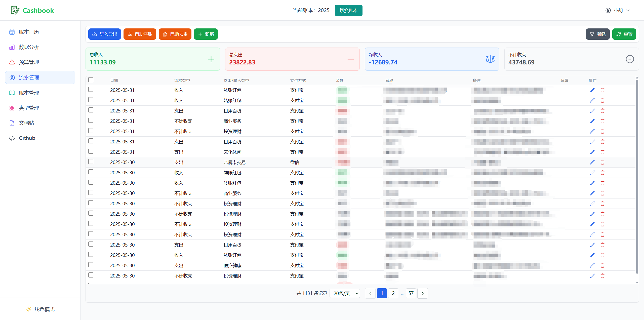The image size is (644, 320).
Task: Click the balance scale icon in 净收入 card
Action: click(490, 59)
